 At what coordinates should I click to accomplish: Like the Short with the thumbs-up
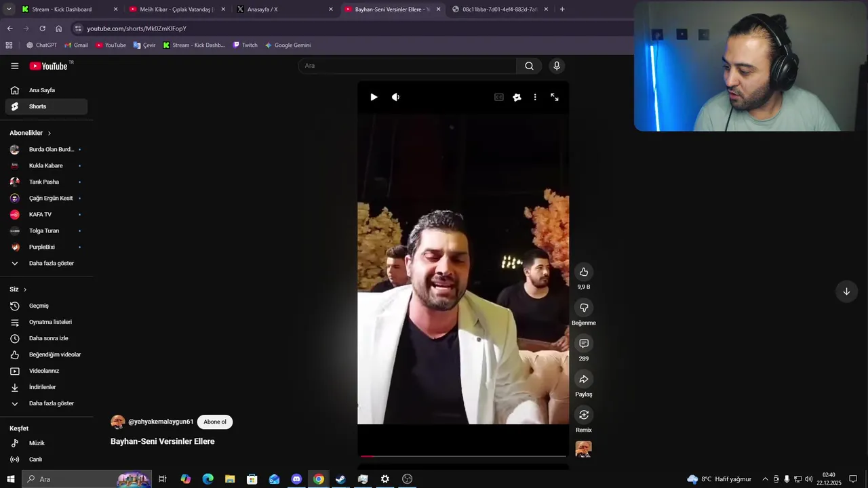coord(584,272)
